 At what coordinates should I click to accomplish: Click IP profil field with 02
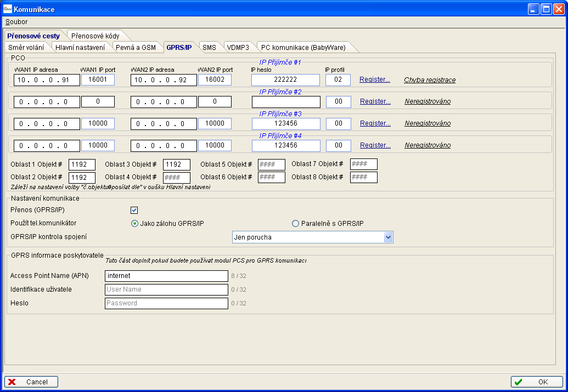tap(338, 79)
